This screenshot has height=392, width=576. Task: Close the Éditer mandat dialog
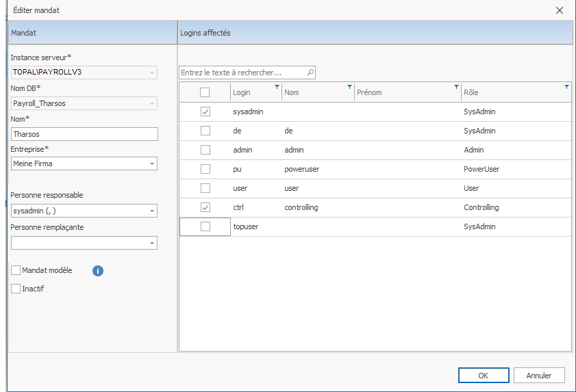pos(560,10)
